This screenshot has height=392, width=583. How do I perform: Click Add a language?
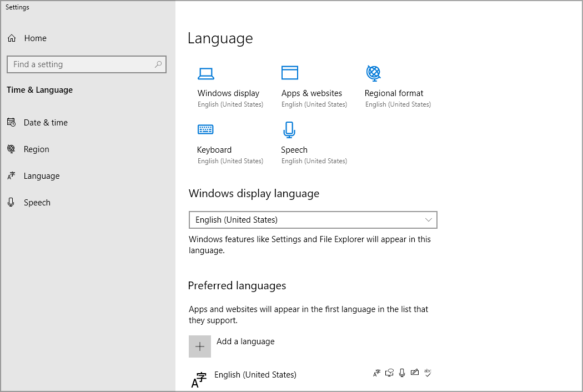point(245,341)
